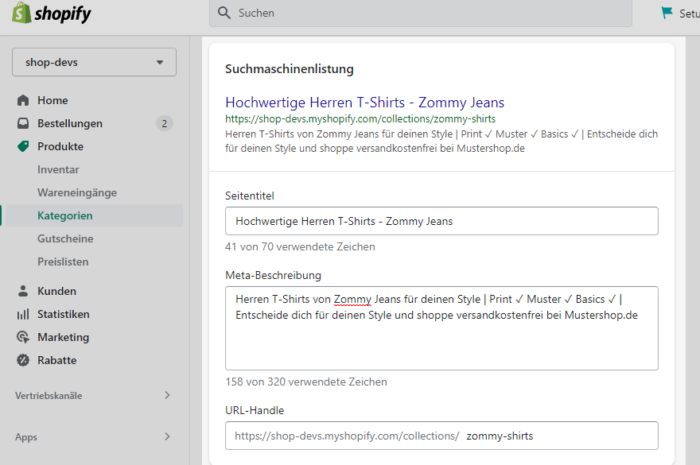Click the Rabatte discount badge icon

tap(23, 360)
